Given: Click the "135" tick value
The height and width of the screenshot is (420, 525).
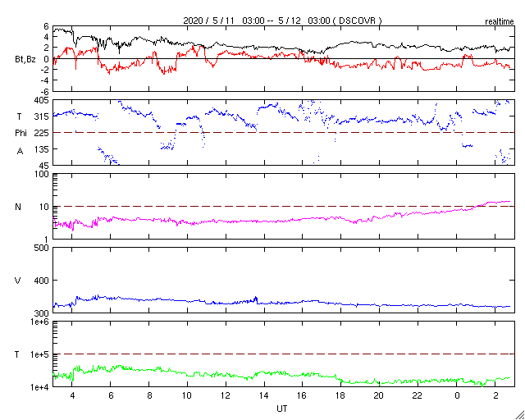Looking at the screenshot, I should pos(42,149).
